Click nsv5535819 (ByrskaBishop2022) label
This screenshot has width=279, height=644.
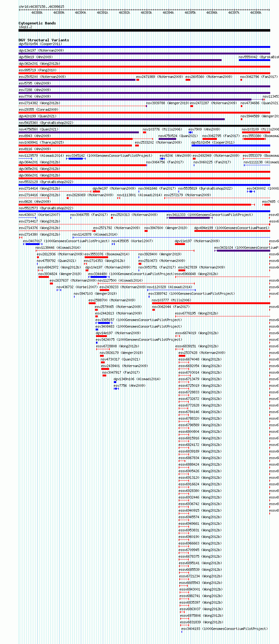tap(205, 189)
